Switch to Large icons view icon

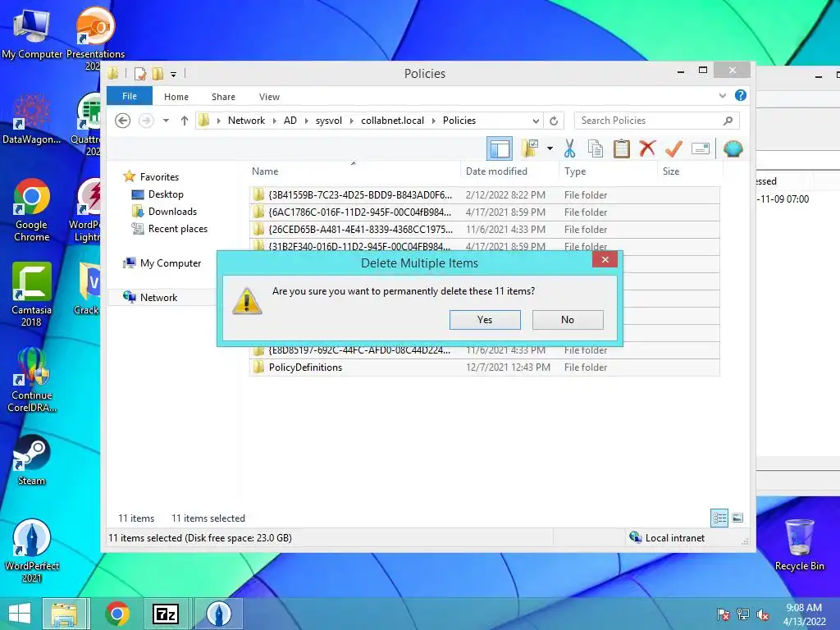[x=737, y=518]
